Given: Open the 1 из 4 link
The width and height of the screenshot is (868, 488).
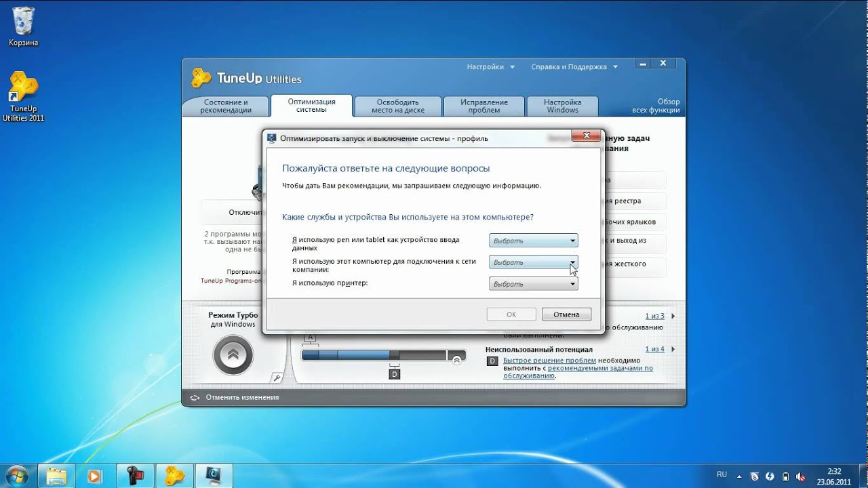Looking at the screenshot, I should (x=654, y=349).
